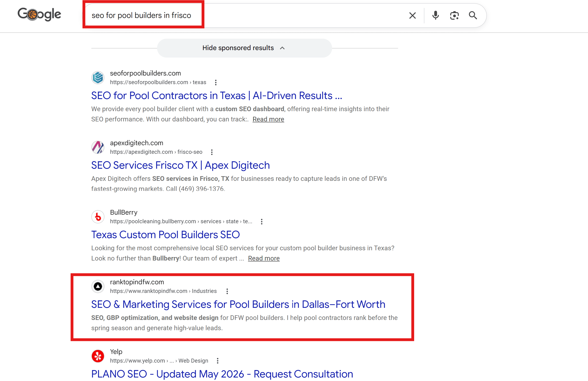Open 'Texas Custom Pool Builders SEO' result

[165, 235]
